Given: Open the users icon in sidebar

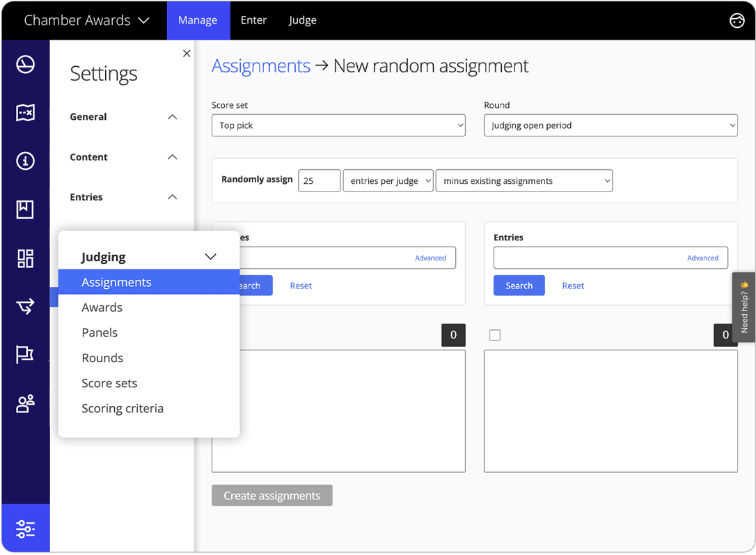Looking at the screenshot, I should click(26, 404).
